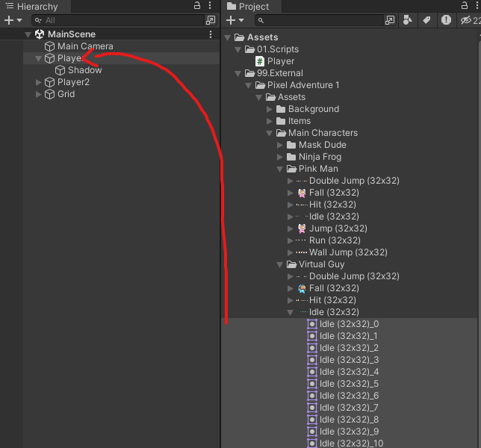This screenshot has width=481, height=448.
Task: Collapse the MainScene foldout arrow
Action: click(x=28, y=34)
